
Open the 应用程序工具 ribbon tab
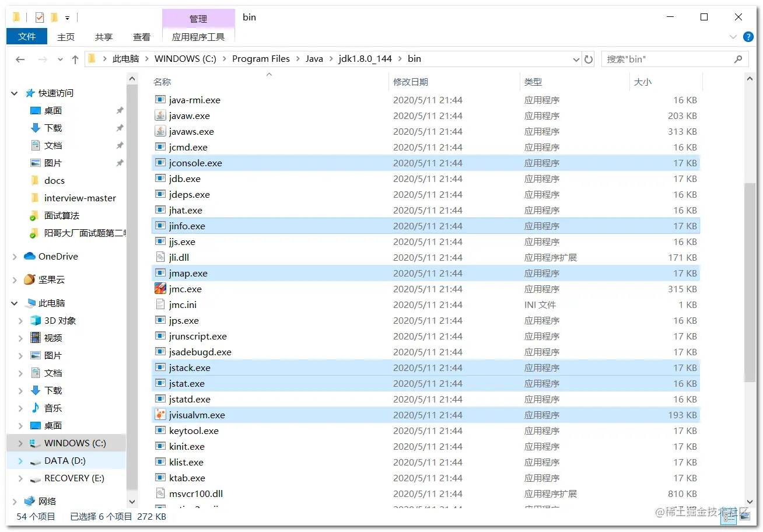(198, 37)
